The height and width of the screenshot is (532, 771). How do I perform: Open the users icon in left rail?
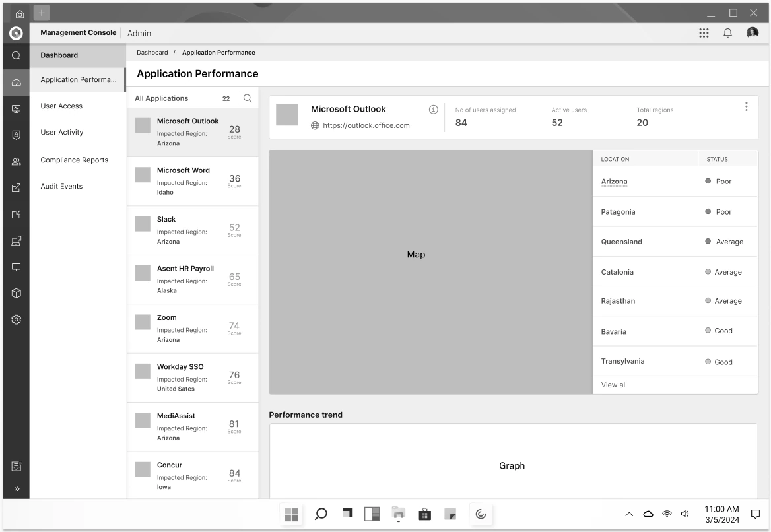pos(17,161)
